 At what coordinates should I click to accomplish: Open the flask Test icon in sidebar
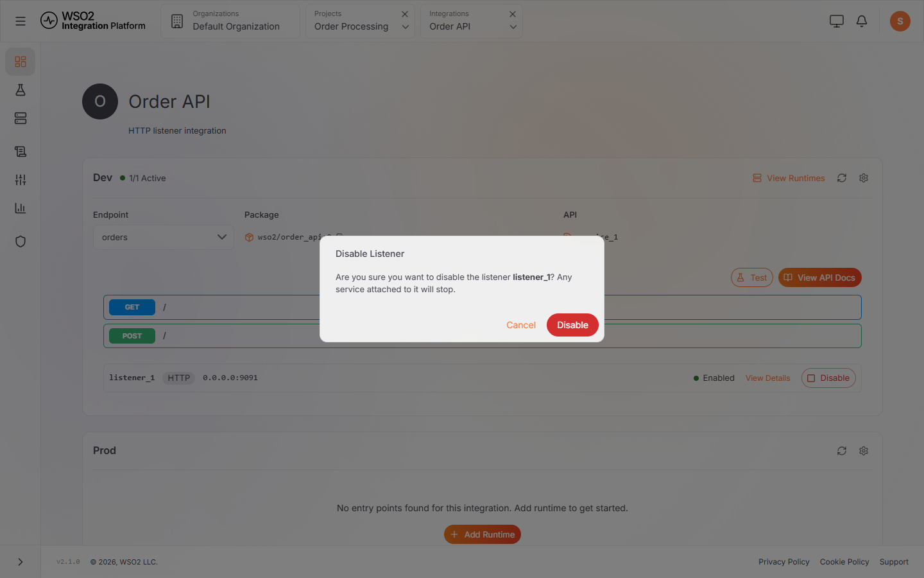[x=21, y=90]
